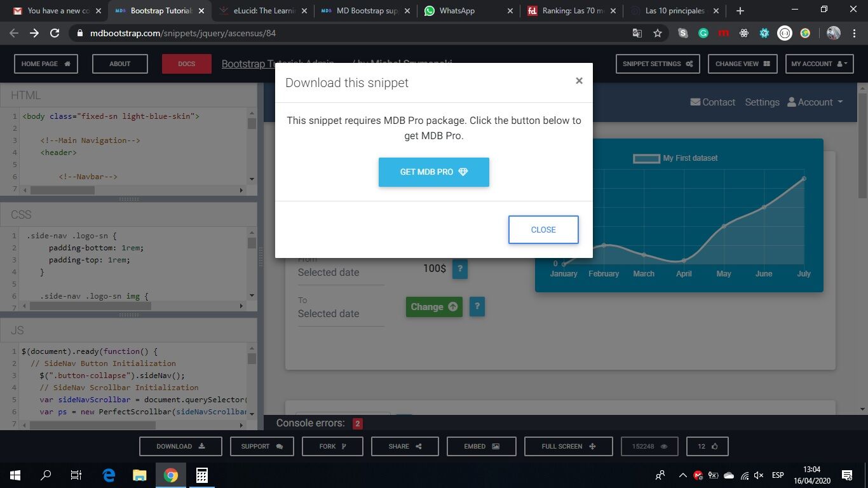The width and height of the screenshot is (868, 488).
Task: Reload the current page
Action: pyautogui.click(x=55, y=33)
